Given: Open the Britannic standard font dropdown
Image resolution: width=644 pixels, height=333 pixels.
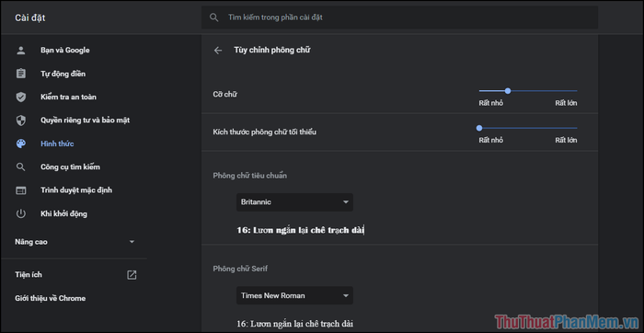Looking at the screenshot, I should click(x=294, y=202).
